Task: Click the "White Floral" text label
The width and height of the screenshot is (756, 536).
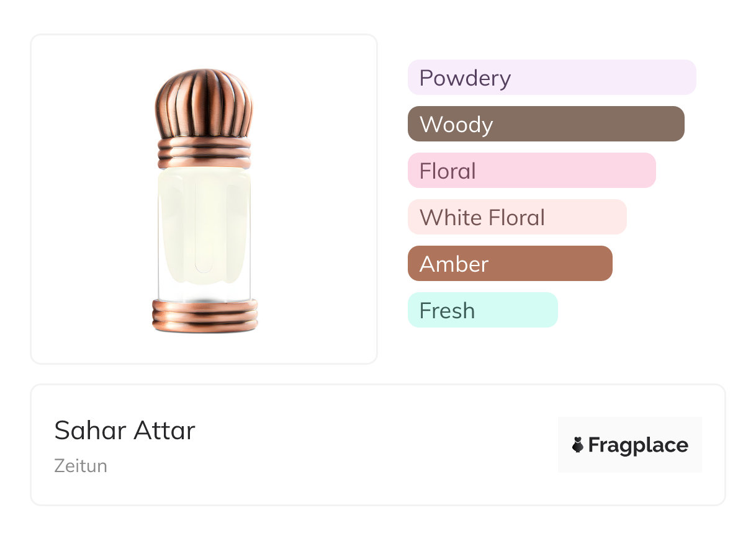Action: point(482,218)
